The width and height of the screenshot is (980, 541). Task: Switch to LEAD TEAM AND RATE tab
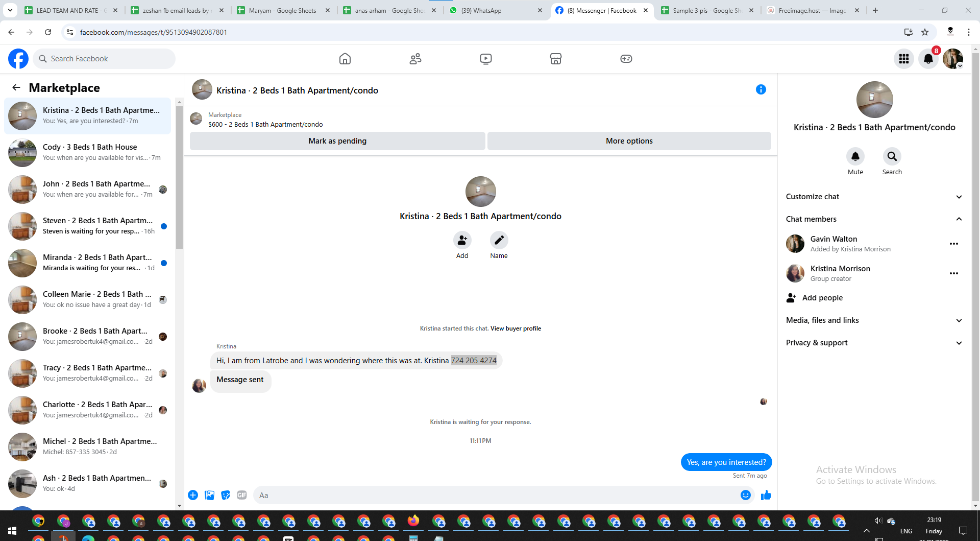point(71,10)
